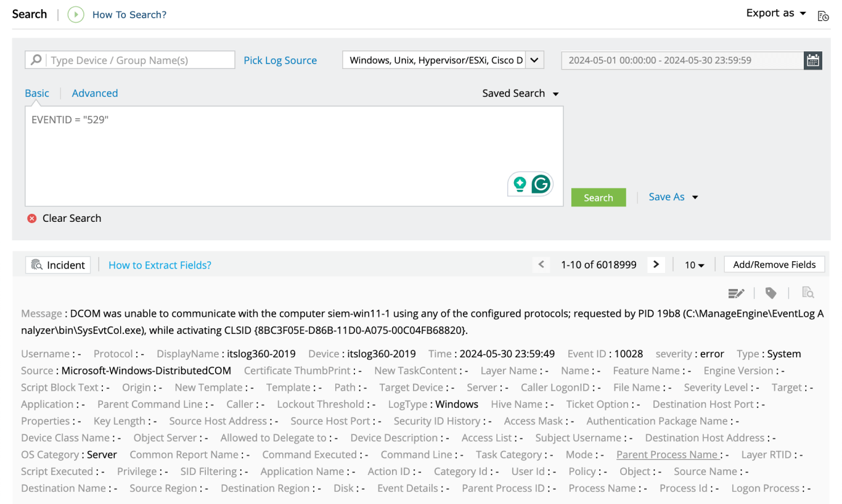Open the calendar date range picker

pyautogui.click(x=812, y=60)
